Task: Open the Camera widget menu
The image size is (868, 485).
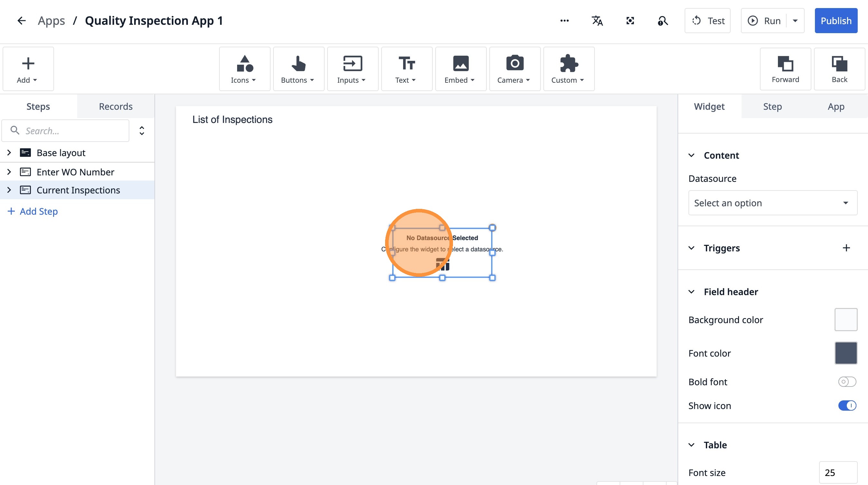Action: (514, 69)
